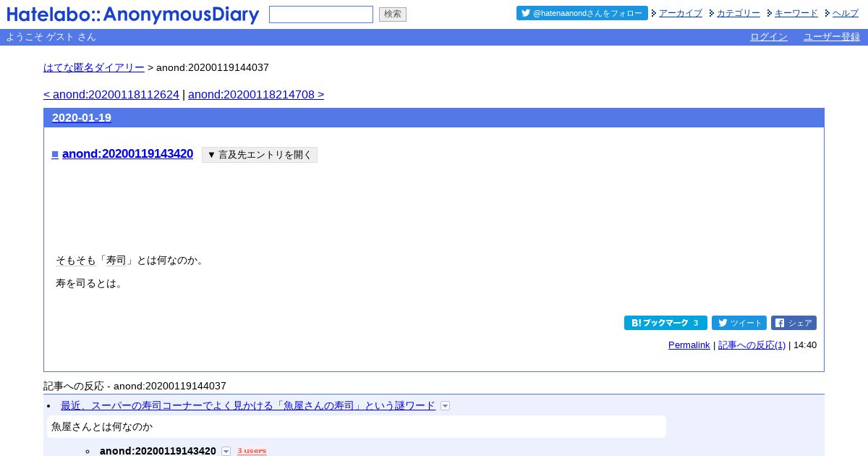The height and width of the screenshot is (456, 868).
Task: Open next entry anond:20200118214708
Action: tap(256, 95)
